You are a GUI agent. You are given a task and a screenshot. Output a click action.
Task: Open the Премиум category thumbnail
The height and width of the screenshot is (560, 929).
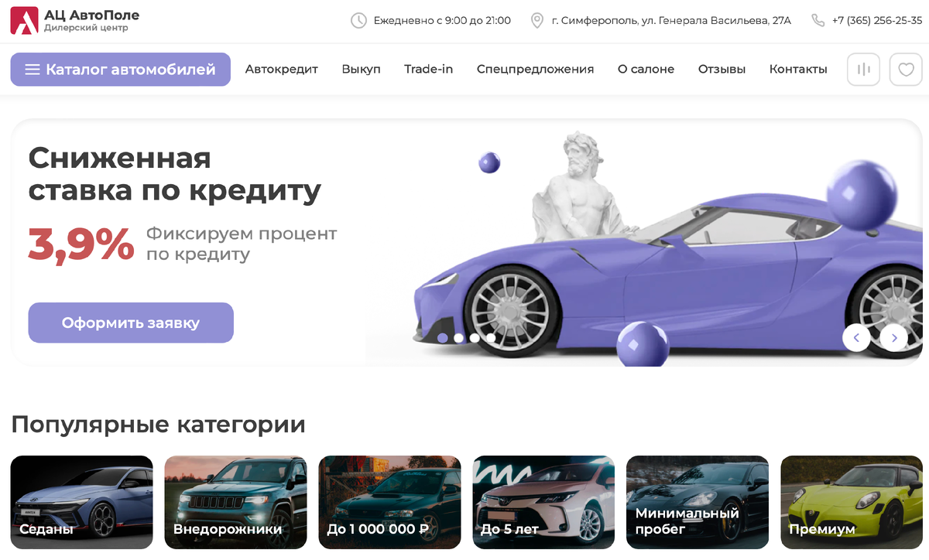coord(852,502)
